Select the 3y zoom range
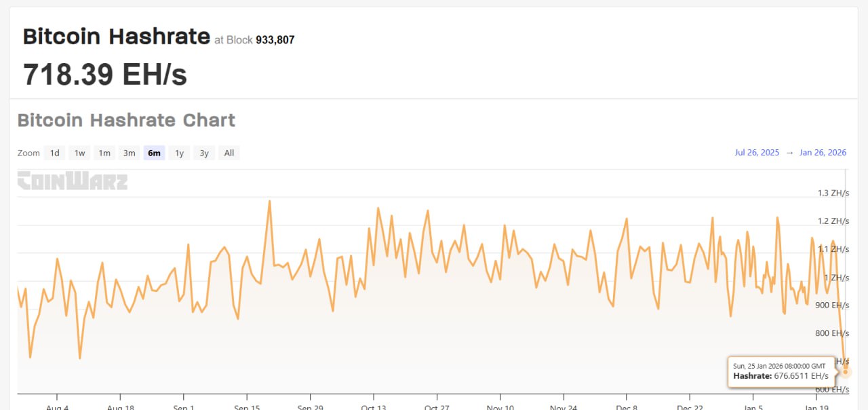The image size is (868, 410). [x=204, y=153]
